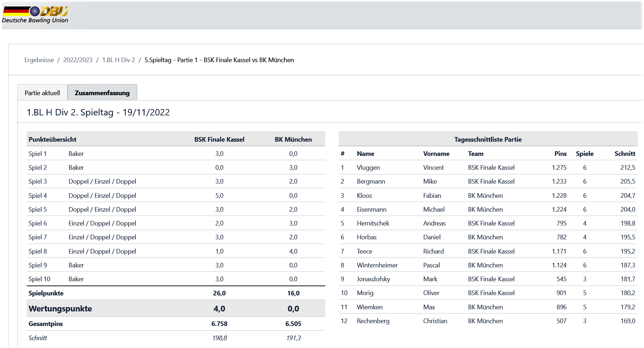Click the 6.505 Gesamtpins value
Screen dimensions: 644x348
[x=293, y=324]
